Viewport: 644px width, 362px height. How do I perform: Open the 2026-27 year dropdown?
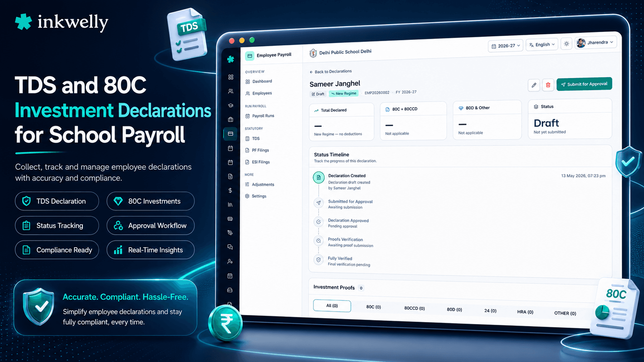pos(506,46)
